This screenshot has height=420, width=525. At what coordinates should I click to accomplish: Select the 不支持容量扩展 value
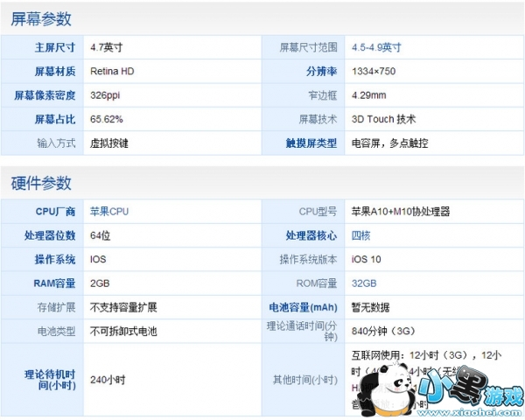pyautogui.click(x=123, y=307)
